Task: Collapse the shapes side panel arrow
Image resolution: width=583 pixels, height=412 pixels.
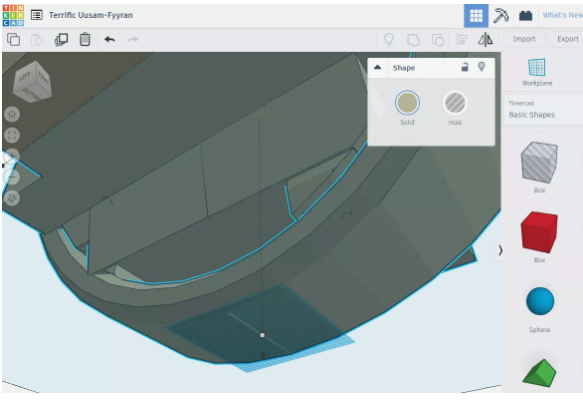Action: coord(500,250)
